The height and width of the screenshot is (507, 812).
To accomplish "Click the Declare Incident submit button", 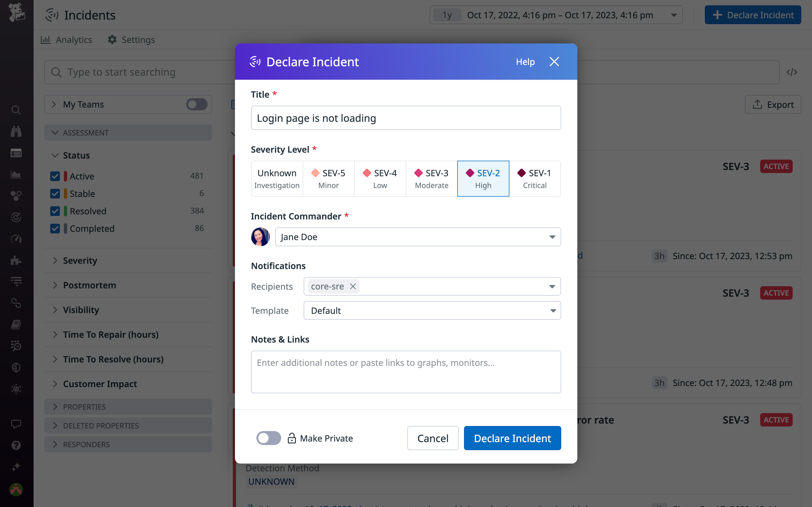I will click(x=512, y=438).
